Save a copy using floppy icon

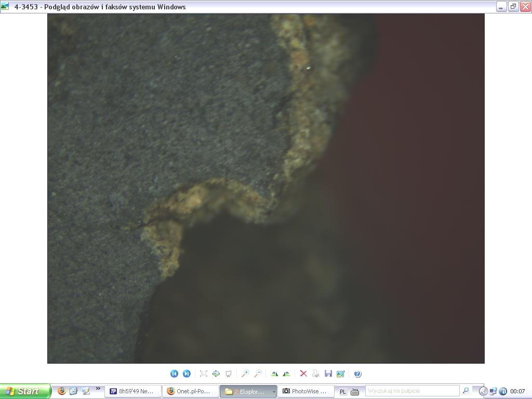(328, 374)
